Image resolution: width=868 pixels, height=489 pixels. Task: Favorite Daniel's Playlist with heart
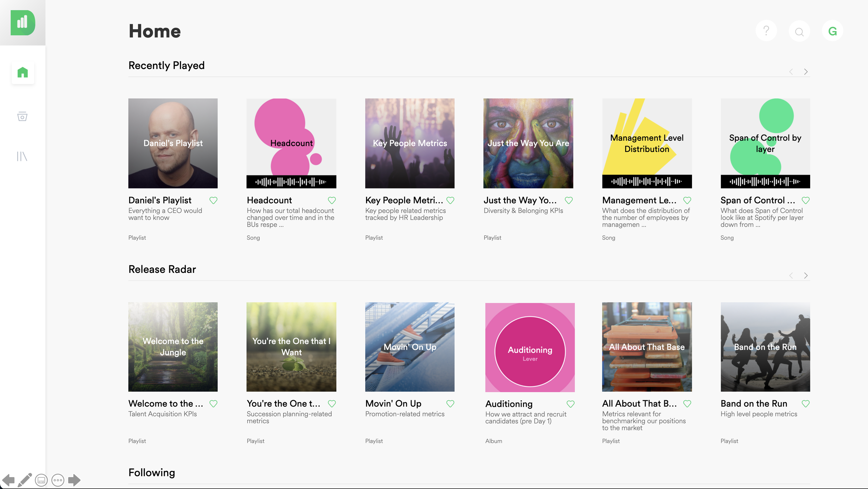tap(213, 200)
